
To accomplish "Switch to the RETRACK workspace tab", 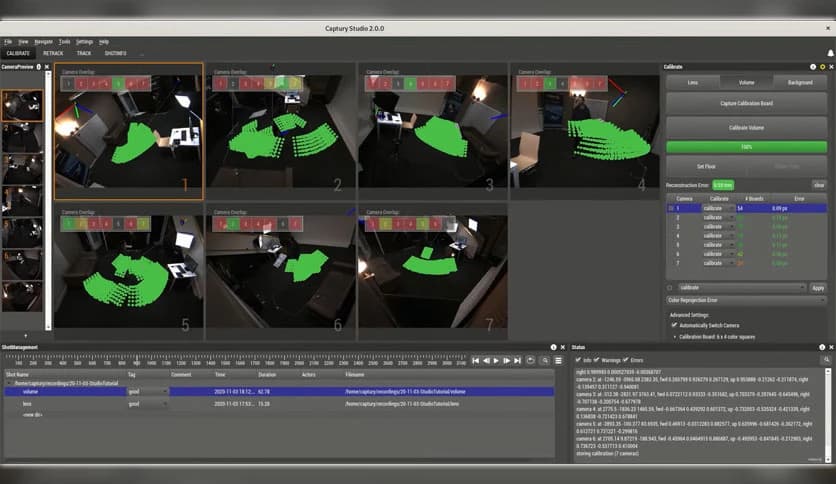I will [53, 53].
